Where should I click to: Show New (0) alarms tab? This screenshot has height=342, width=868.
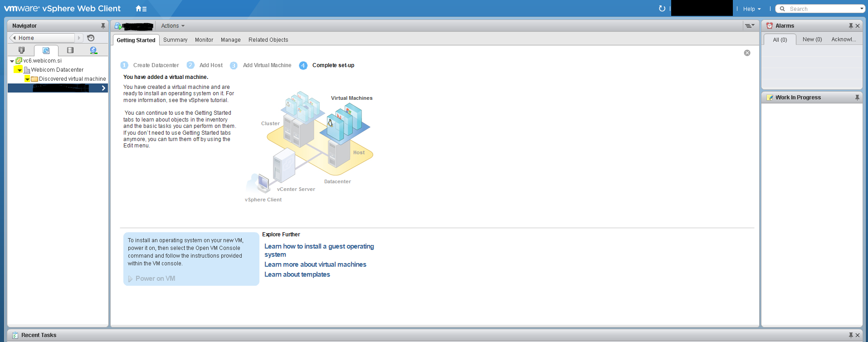pyautogui.click(x=812, y=39)
